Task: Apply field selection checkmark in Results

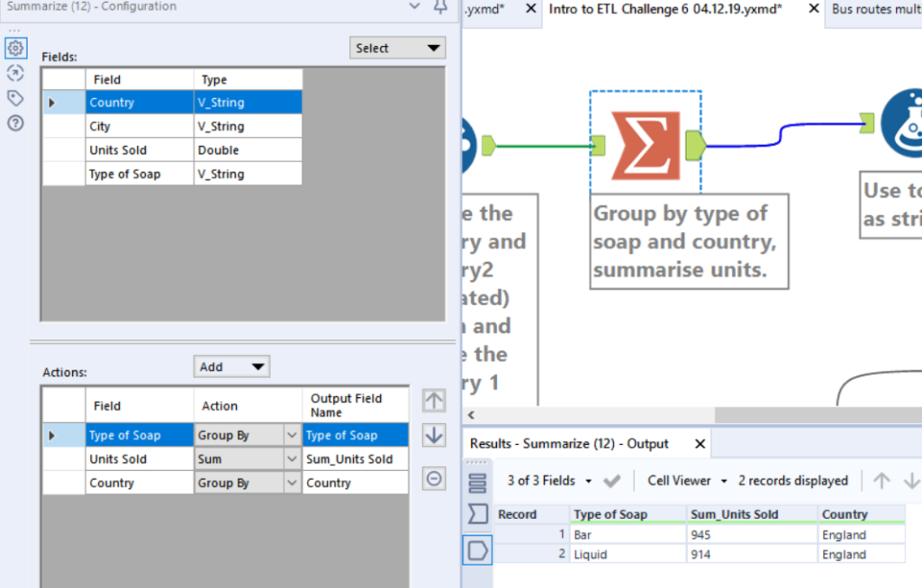Action: point(612,481)
